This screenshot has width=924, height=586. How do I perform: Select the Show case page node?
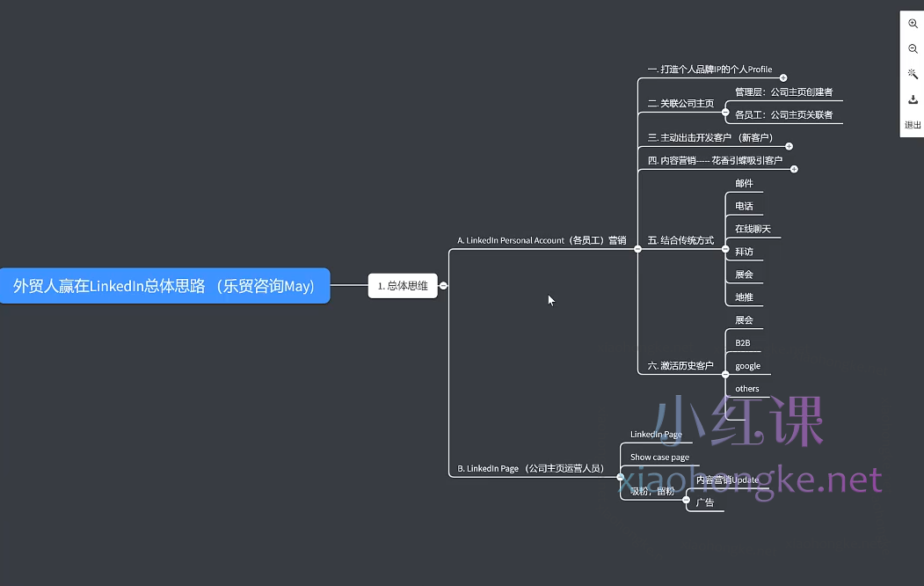pos(658,457)
